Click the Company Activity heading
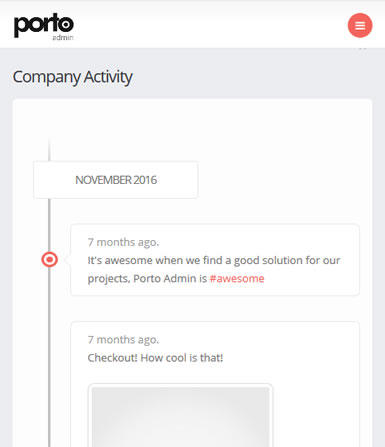Viewport: 385px width, 447px height. pyautogui.click(x=72, y=77)
